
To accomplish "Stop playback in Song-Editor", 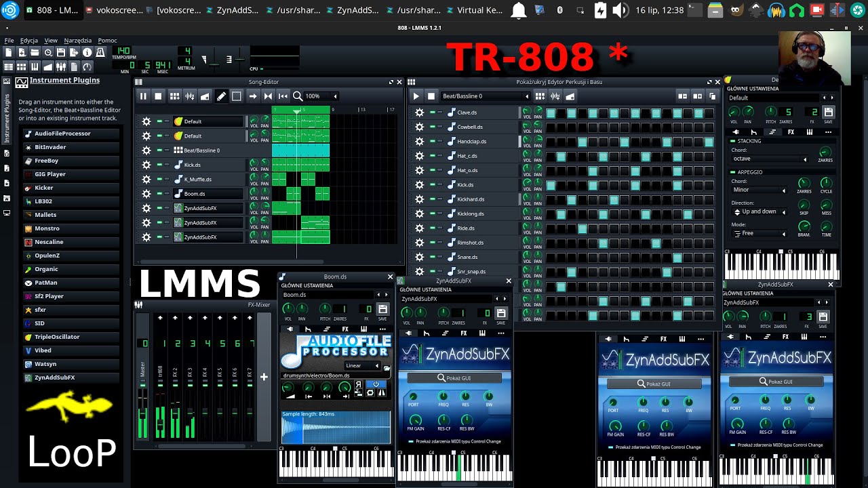I will 158,96.
